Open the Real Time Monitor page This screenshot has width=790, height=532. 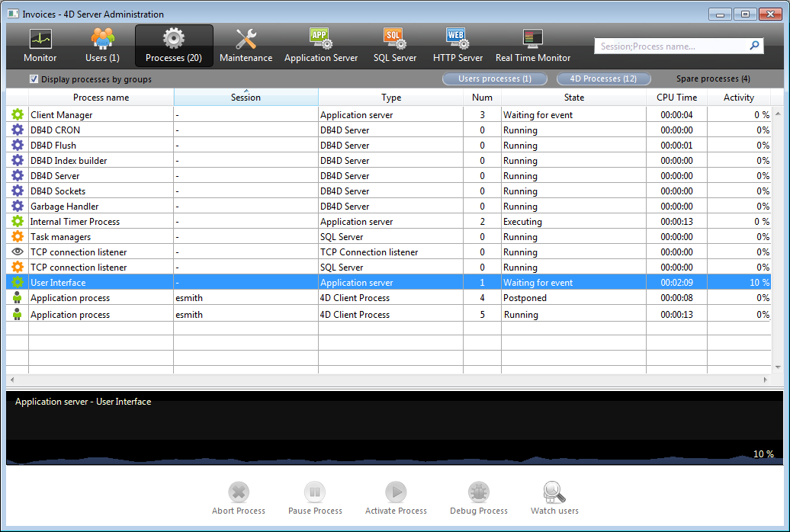(532, 45)
